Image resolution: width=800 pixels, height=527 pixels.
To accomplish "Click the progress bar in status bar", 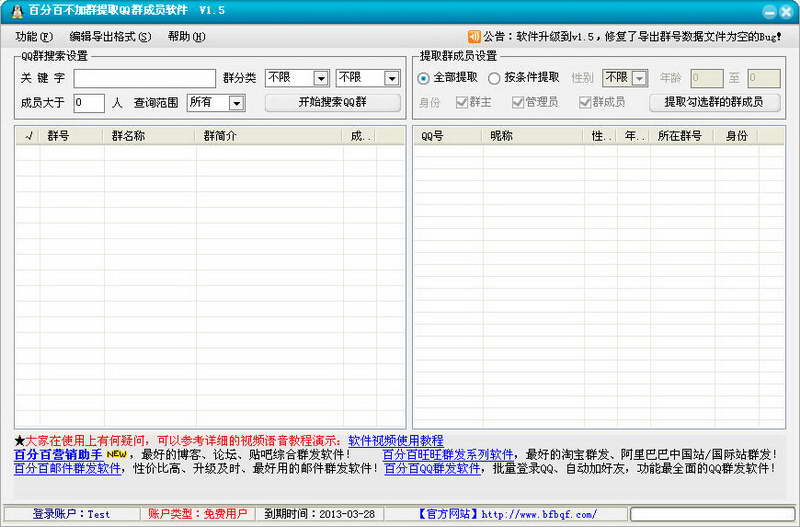I will [x=713, y=514].
